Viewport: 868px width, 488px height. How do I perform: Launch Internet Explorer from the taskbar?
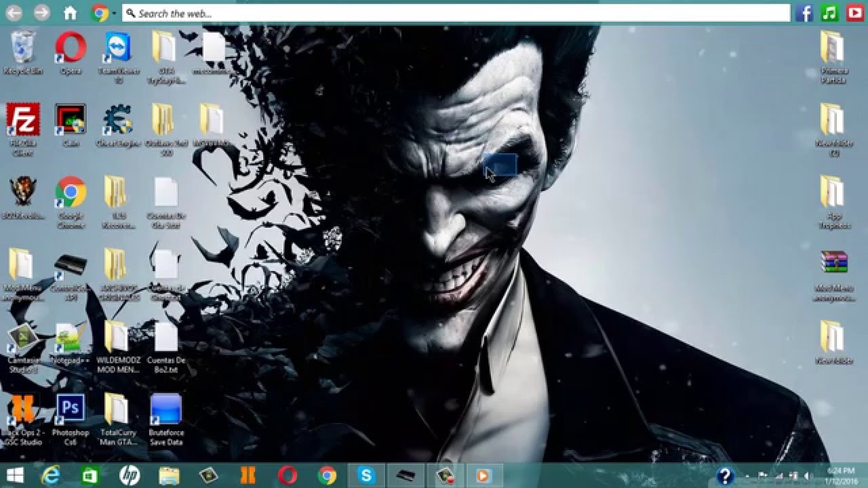click(x=51, y=476)
